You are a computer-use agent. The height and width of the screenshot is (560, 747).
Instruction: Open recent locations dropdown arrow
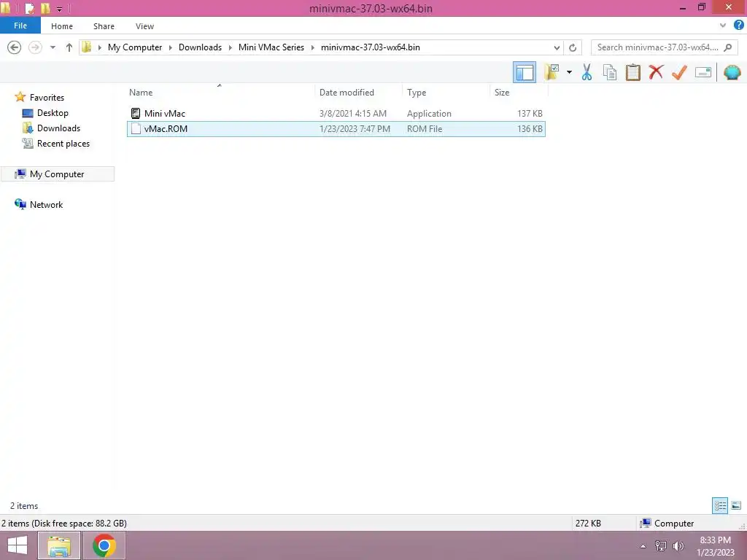pos(53,47)
